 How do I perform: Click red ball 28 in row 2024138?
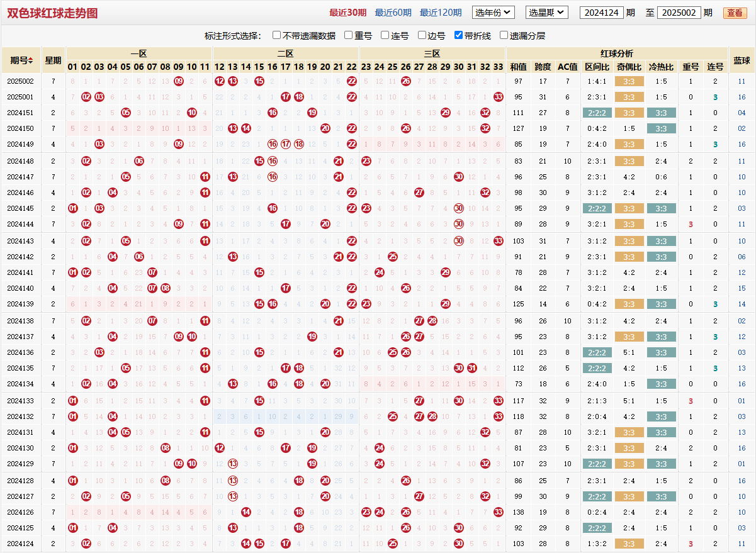(432, 321)
